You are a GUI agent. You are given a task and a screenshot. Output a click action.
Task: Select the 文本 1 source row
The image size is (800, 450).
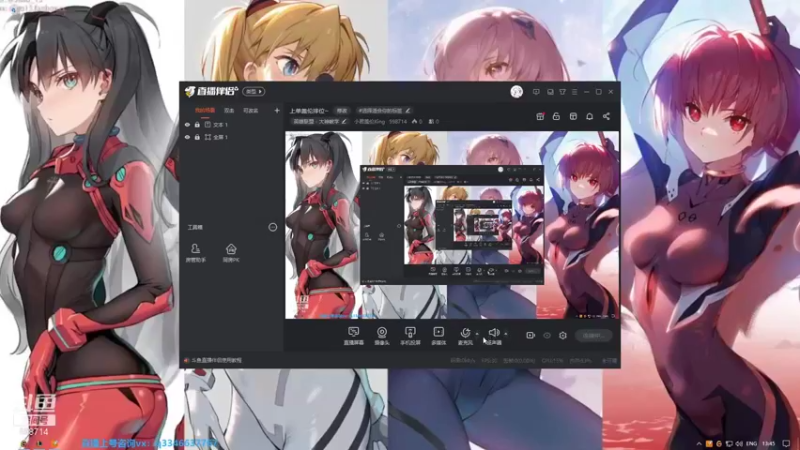[x=232, y=124]
